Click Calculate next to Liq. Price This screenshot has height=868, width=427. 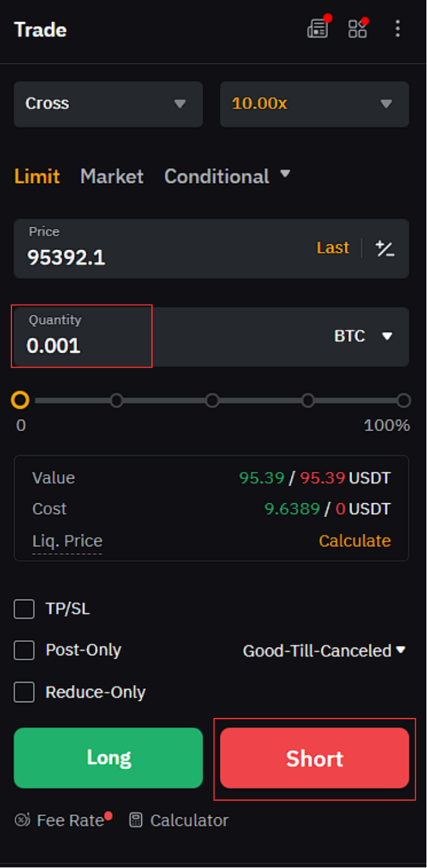pyautogui.click(x=355, y=541)
